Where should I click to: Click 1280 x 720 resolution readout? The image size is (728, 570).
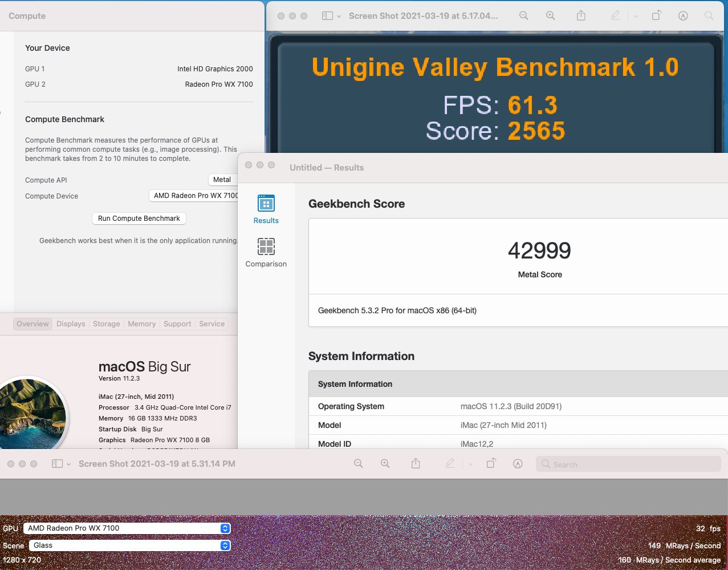(x=22, y=560)
